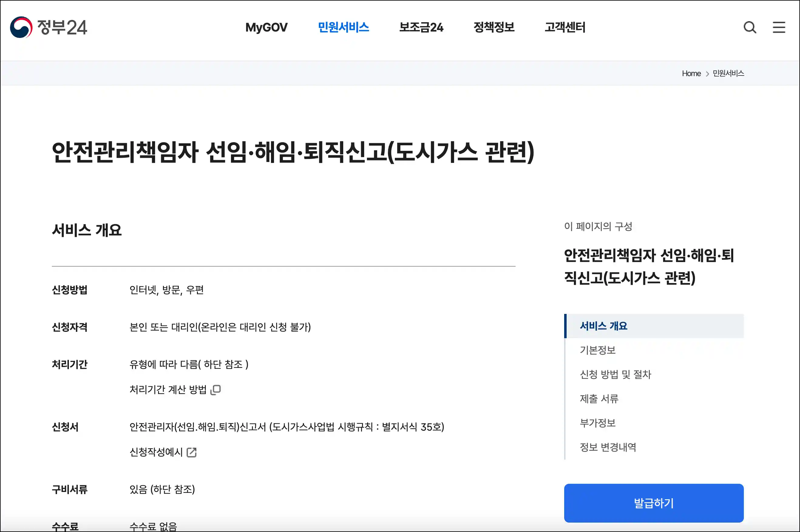Jump to 부가정보 section
This screenshot has height=532, width=800.
point(598,423)
